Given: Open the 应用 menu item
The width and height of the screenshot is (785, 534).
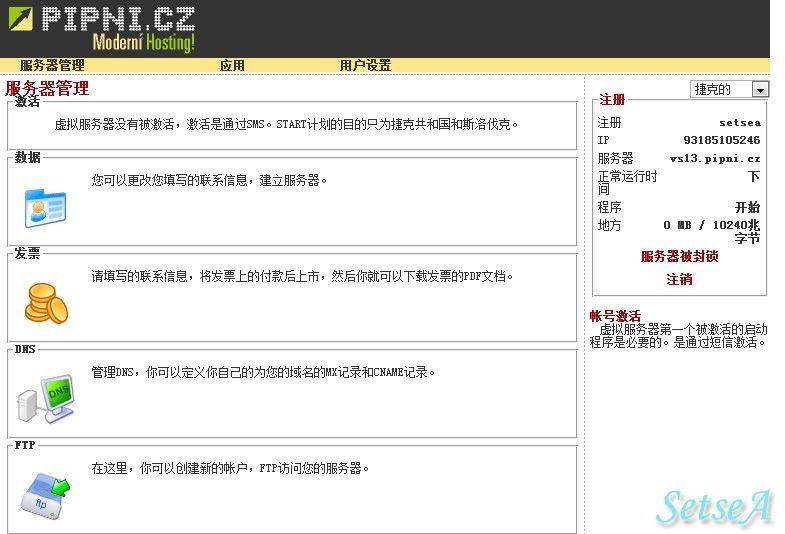Looking at the screenshot, I should click(x=232, y=65).
